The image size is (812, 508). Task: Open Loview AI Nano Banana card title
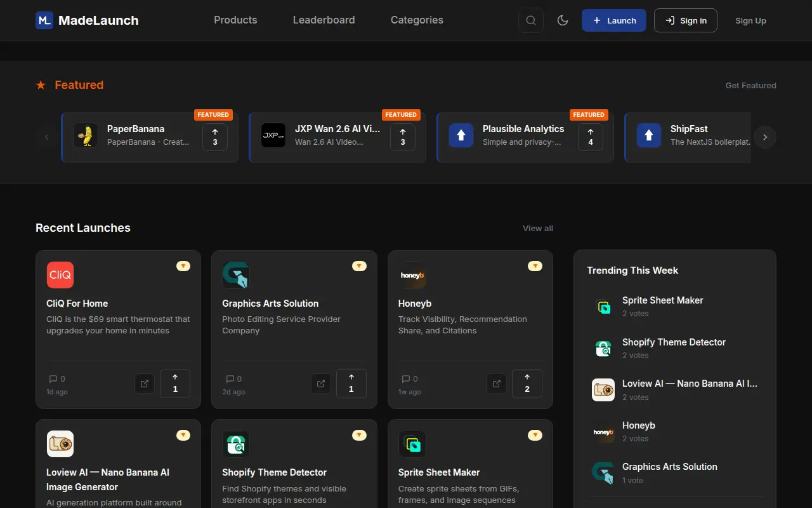pyautogui.click(x=108, y=479)
